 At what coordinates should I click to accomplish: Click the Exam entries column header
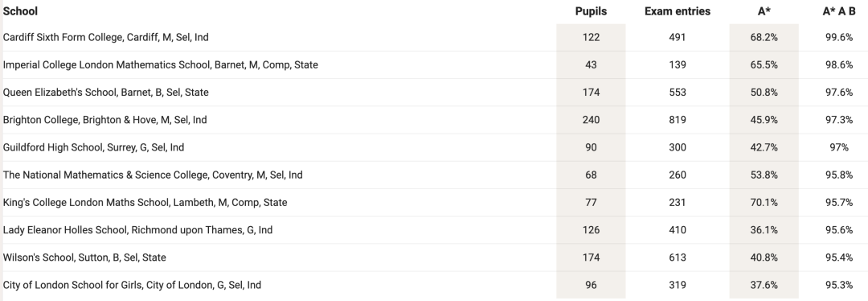tap(677, 11)
